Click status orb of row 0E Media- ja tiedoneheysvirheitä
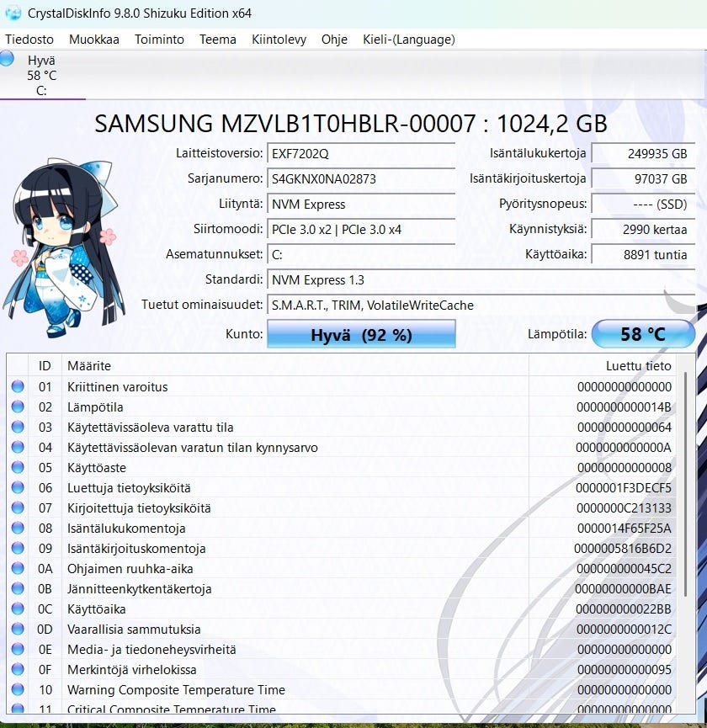This screenshot has height=728, width=707. tap(18, 649)
